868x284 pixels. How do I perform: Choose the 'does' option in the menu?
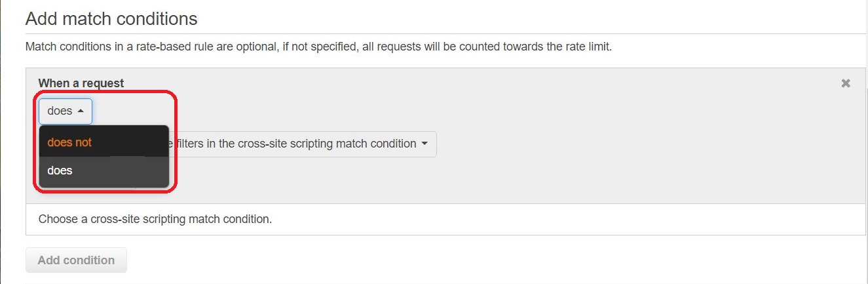60,171
